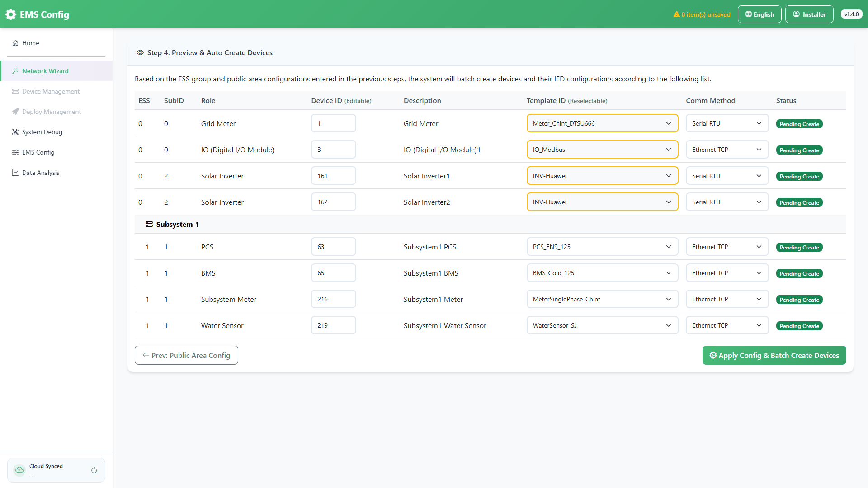The height and width of the screenshot is (488, 868).
Task: Click the Data Analysis chart icon
Action: click(x=15, y=173)
